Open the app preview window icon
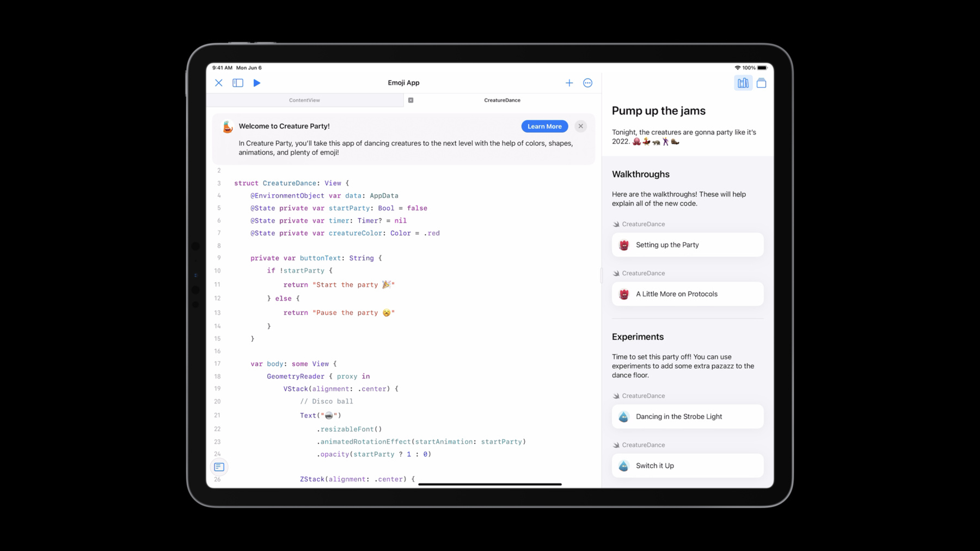 761,83
